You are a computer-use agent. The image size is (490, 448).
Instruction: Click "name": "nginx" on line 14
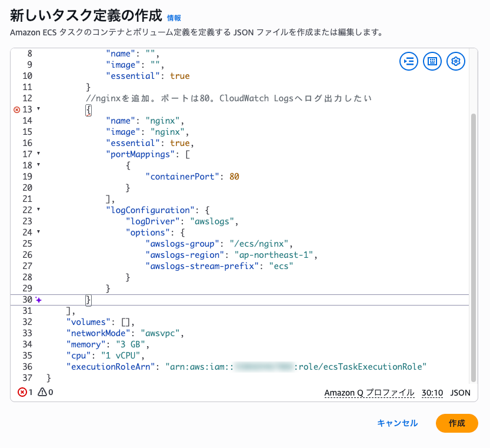point(143,121)
